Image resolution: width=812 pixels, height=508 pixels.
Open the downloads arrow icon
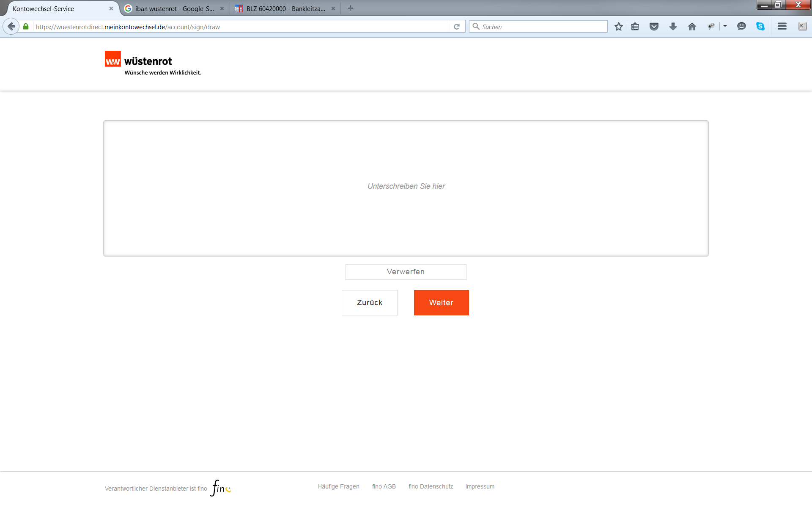click(x=673, y=27)
